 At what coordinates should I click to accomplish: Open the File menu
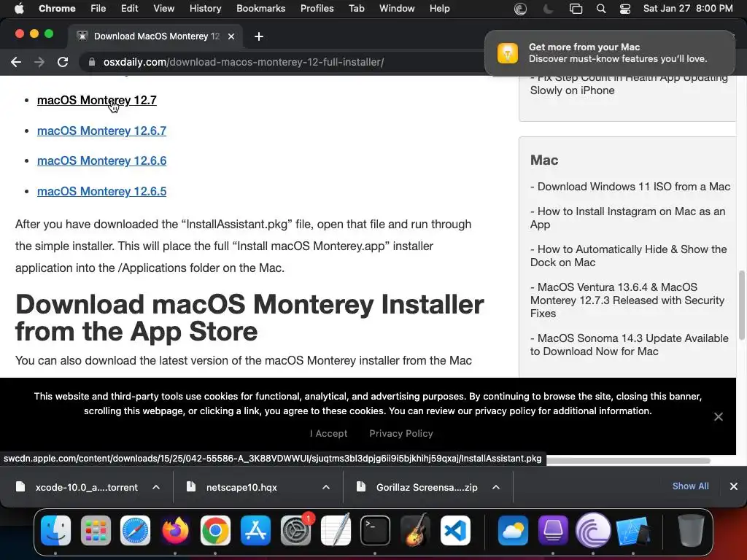point(98,9)
